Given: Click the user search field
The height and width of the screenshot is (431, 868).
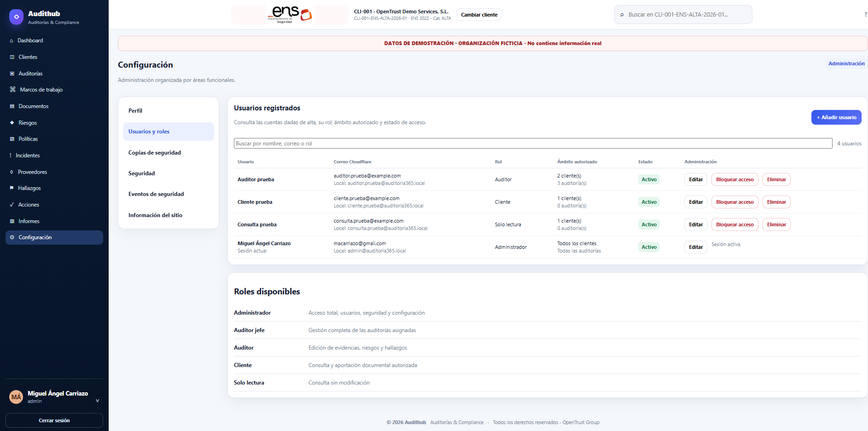Looking at the screenshot, I should click(x=533, y=144).
